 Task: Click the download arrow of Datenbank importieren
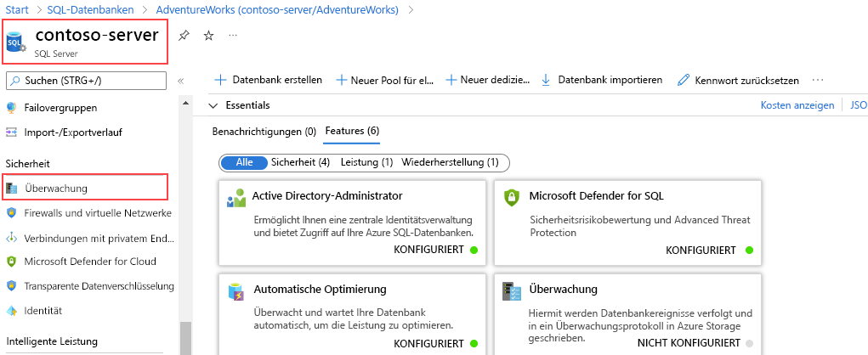click(546, 80)
